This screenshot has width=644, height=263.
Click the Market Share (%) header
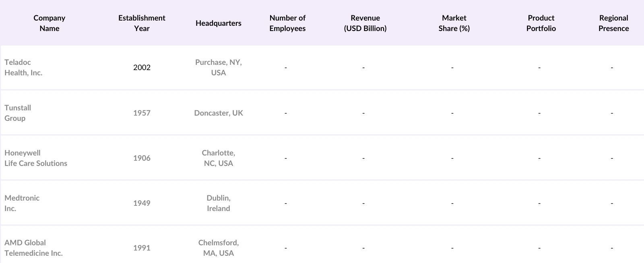coord(454,23)
